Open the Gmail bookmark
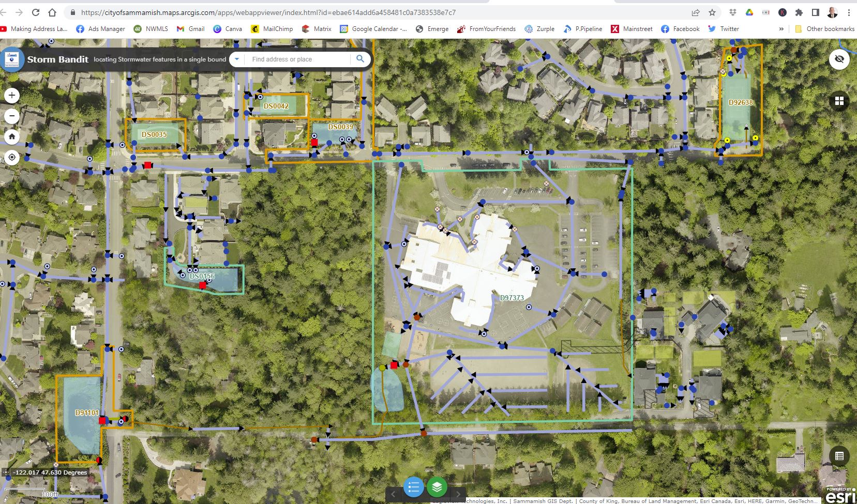The image size is (857, 504). (190, 29)
